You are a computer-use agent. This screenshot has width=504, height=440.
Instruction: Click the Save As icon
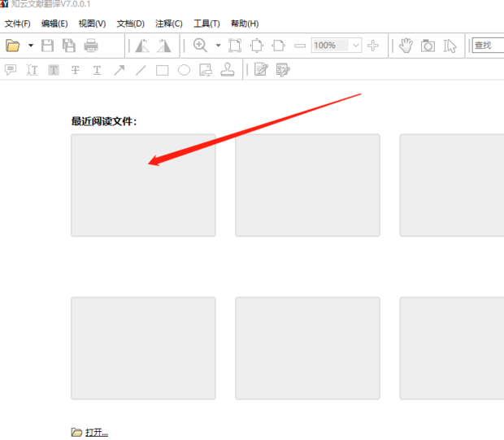click(x=69, y=46)
